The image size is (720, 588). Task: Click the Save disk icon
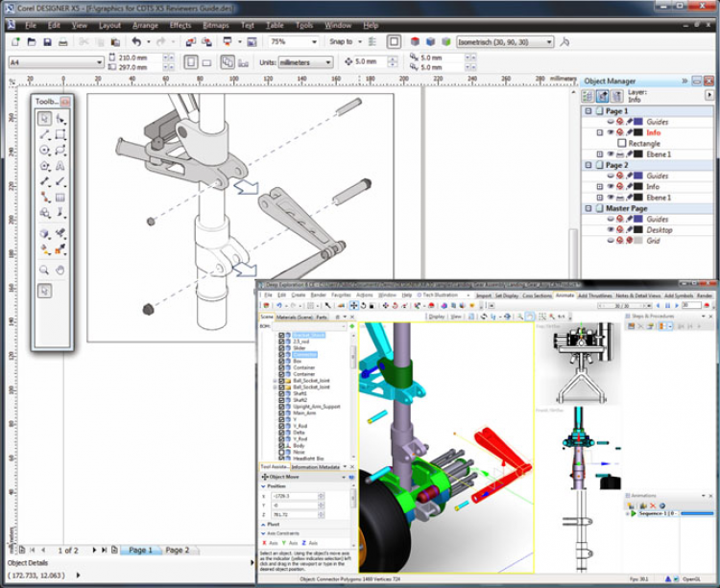(x=47, y=42)
